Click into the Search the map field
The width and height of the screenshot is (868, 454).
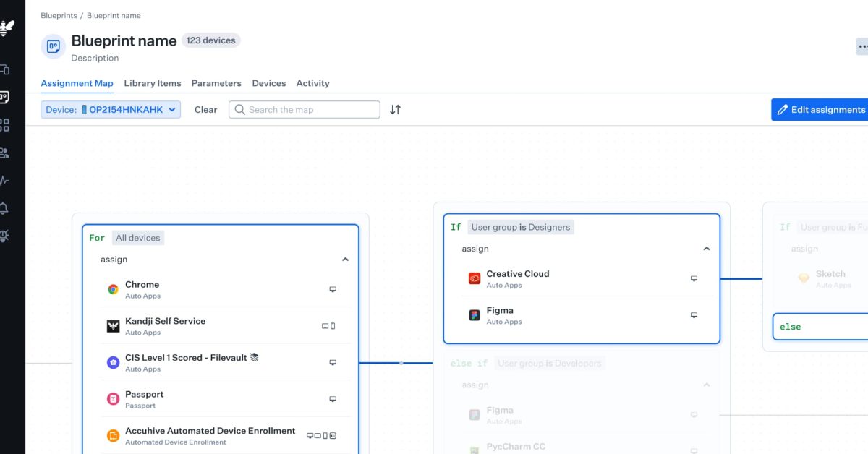click(305, 110)
